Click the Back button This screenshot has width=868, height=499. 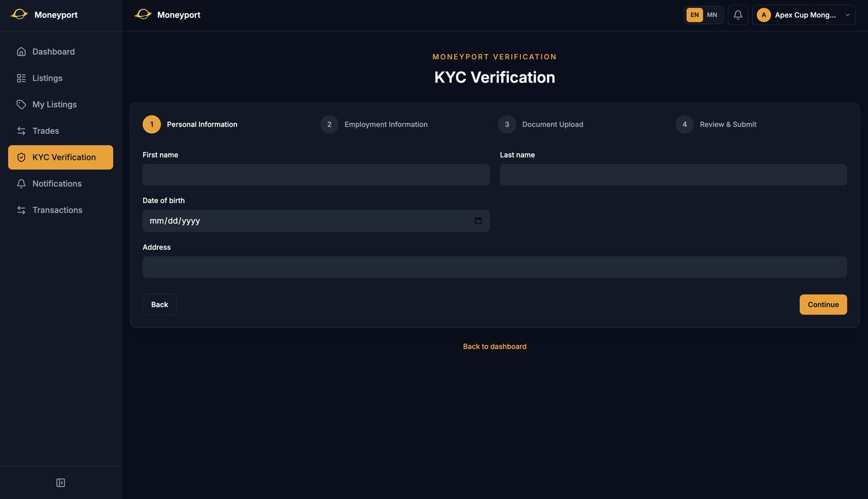pos(159,305)
